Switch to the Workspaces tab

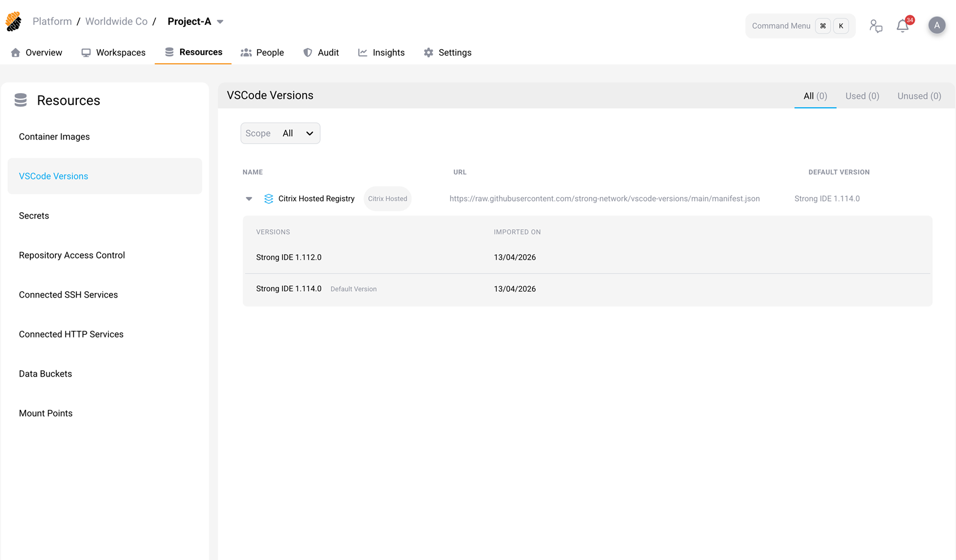114,53
